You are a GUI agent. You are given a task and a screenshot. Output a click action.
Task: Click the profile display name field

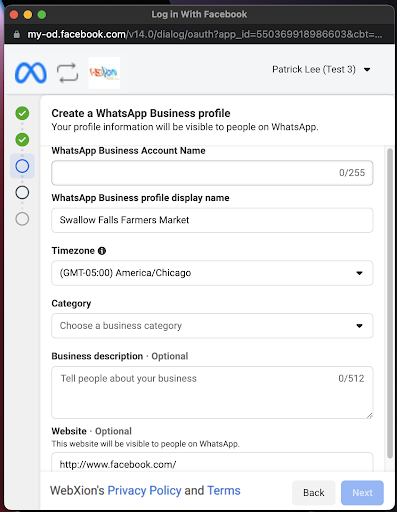pyautogui.click(x=212, y=220)
